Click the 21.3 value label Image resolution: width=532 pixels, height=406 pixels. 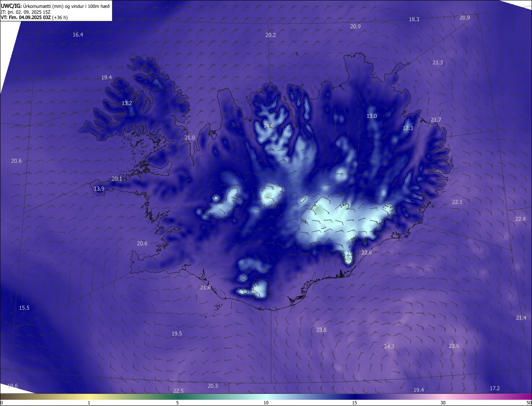pos(438,63)
